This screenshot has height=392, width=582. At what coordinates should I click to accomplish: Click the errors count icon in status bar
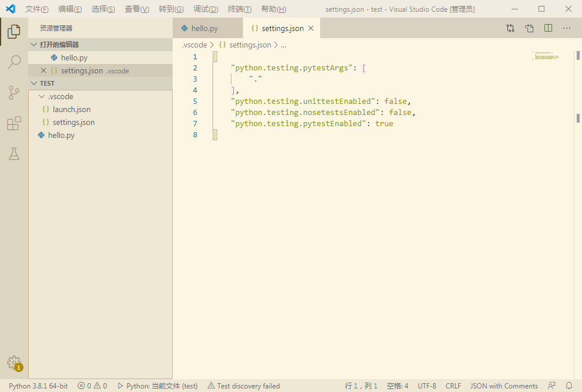tap(81, 386)
